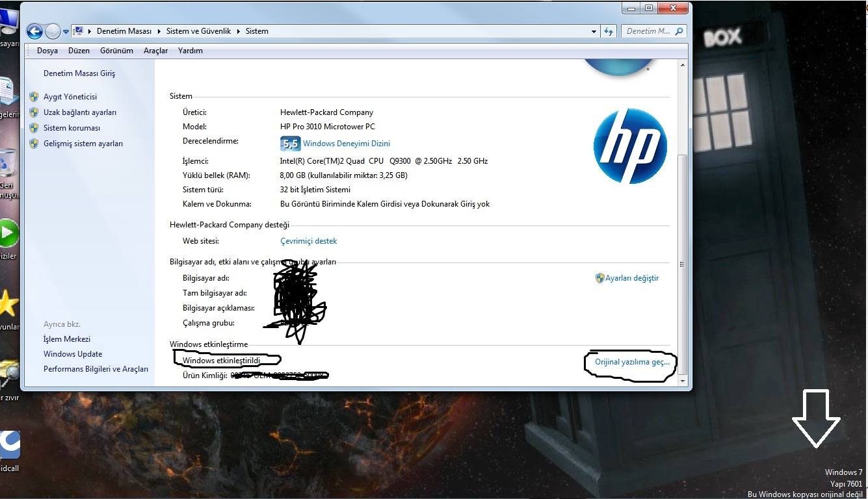868x499 pixels.
Task: Open address bar history dropdown
Action: [x=594, y=31]
